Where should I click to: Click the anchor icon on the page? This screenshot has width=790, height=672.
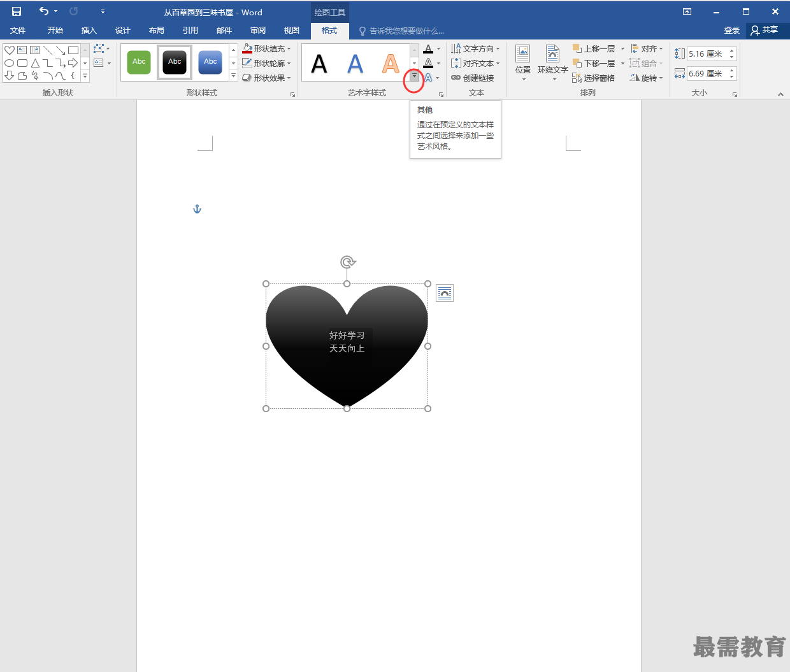pyautogui.click(x=197, y=209)
